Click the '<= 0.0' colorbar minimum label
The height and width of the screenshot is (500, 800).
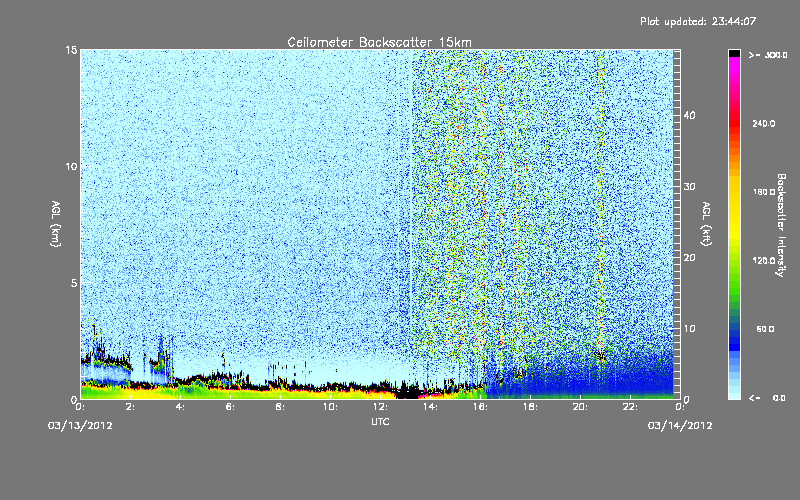[767, 398]
